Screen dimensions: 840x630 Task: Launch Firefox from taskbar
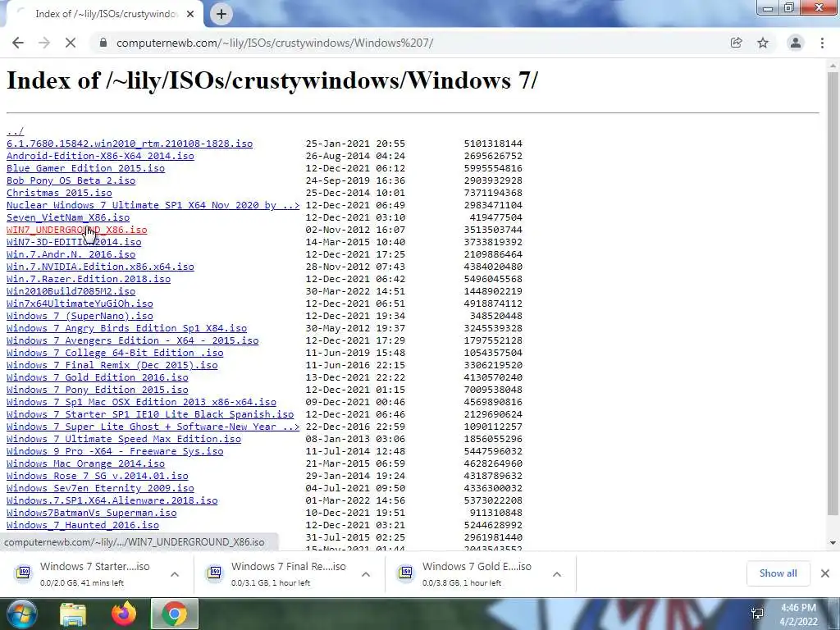click(123, 614)
